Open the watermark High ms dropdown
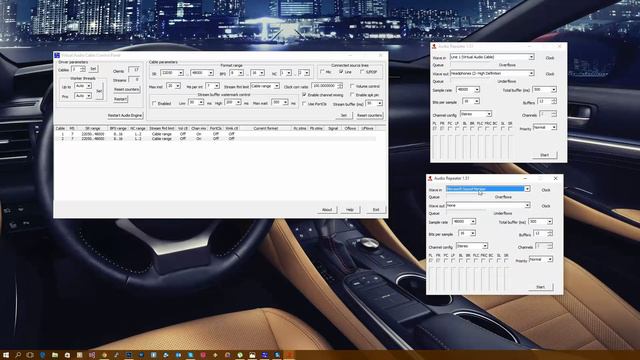The image size is (640, 360). click(233, 102)
